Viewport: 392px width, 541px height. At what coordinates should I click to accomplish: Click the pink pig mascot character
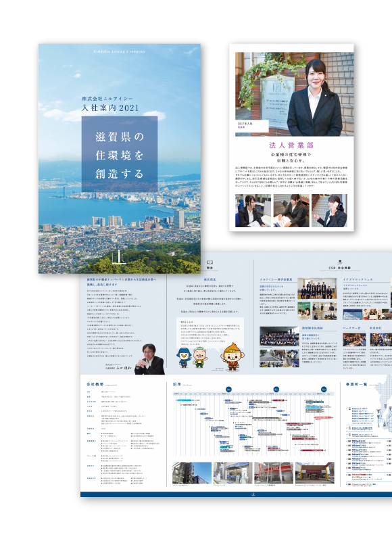click(199, 358)
